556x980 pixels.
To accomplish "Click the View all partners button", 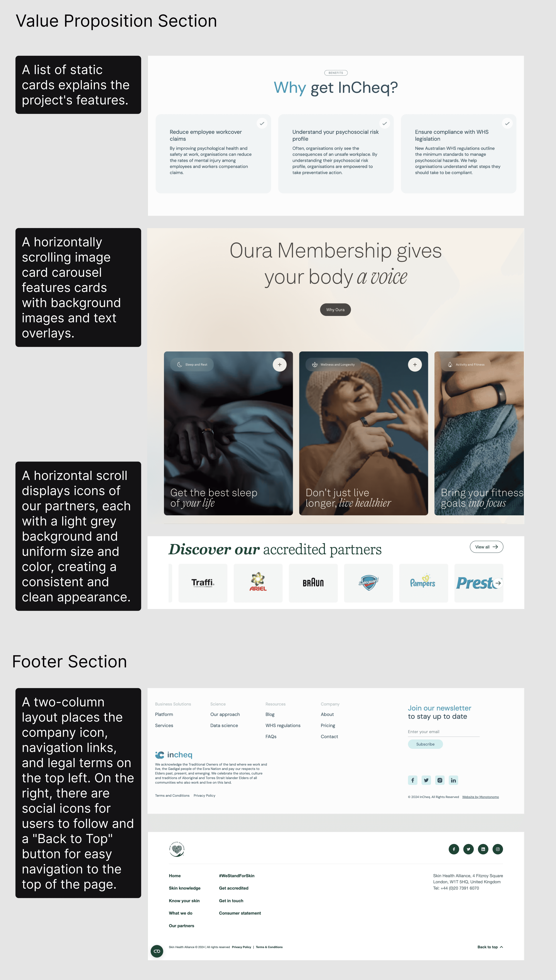I will (486, 547).
